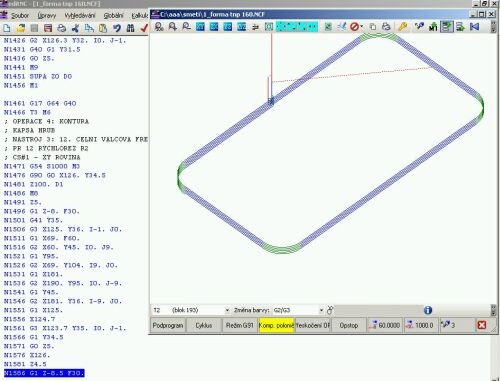Toggle the Režim G91 mode
Image resolution: width=500 pixels, height=381 pixels.
[x=239, y=325]
